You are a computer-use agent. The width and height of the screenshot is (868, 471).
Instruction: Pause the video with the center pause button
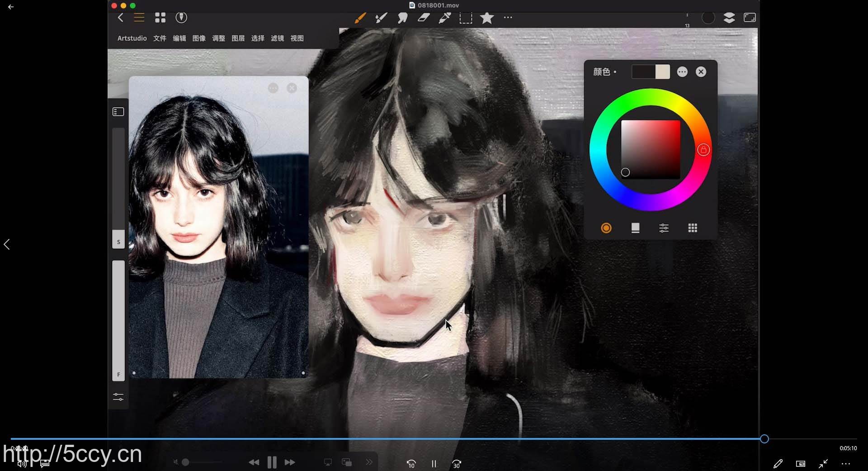click(434, 464)
